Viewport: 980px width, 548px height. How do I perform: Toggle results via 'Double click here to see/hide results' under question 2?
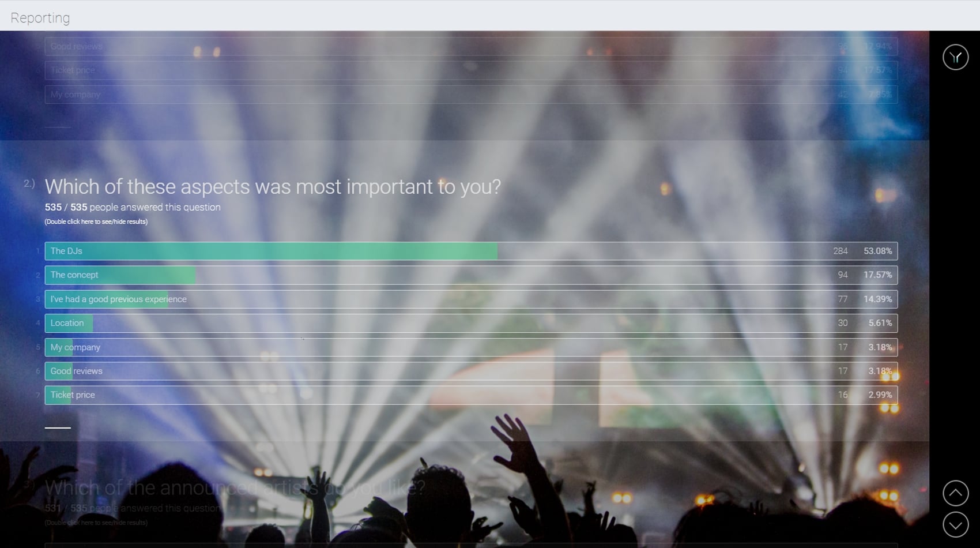coord(96,222)
